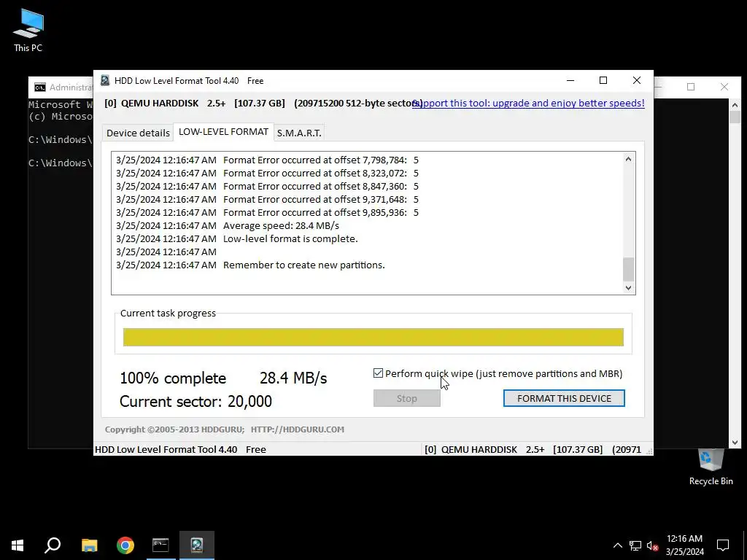Open the upgrade support link
Viewport: 747px width, 560px height.
528,103
